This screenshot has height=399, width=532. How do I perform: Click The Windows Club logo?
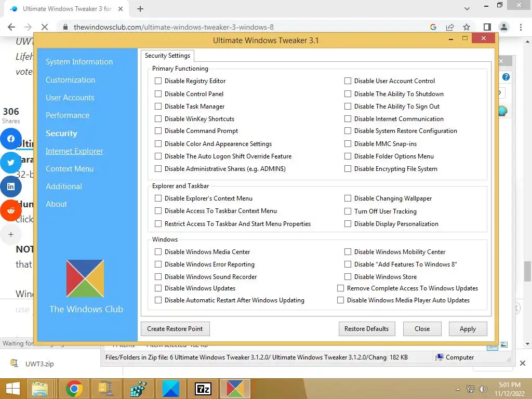(x=85, y=278)
